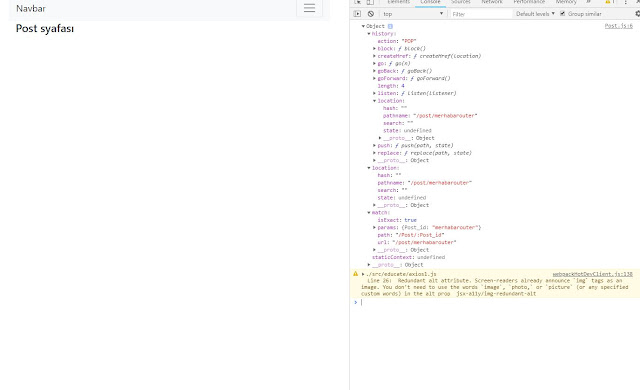Collapse the history property
Image resolution: width=640 pixels, height=390 pixels.
click(x=369, y=33)
